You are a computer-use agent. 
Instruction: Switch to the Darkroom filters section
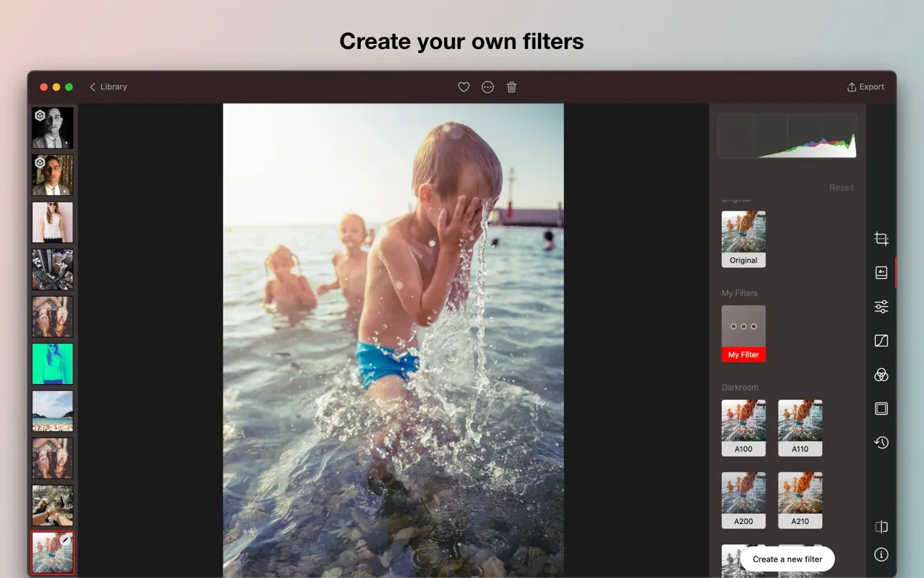point(739,387)
